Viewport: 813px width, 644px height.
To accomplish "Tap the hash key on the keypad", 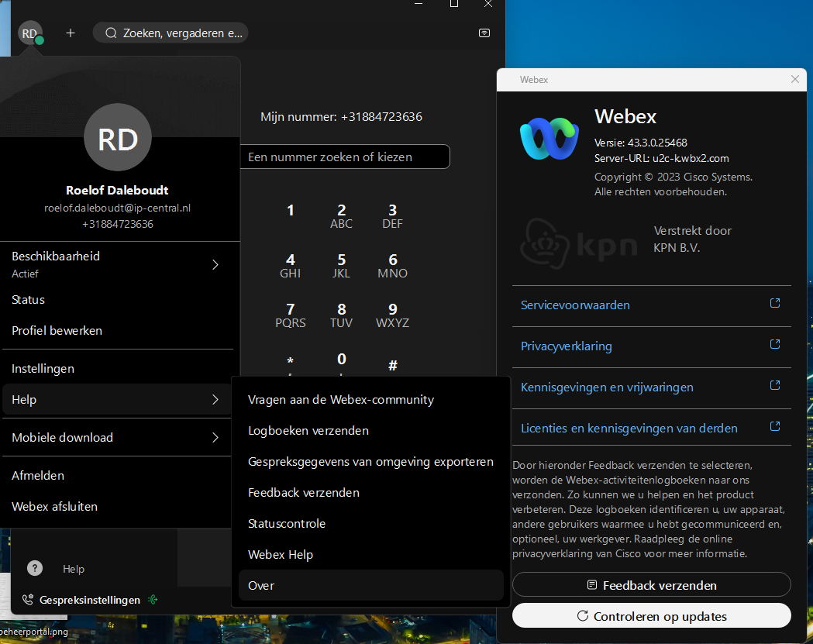I will 392,365.
